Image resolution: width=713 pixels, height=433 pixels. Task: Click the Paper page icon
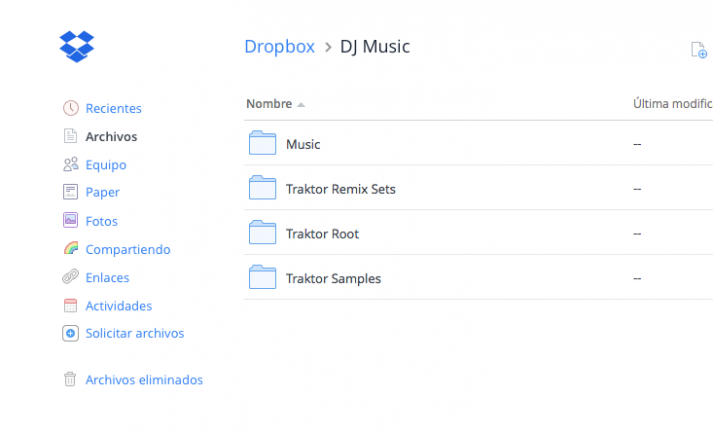[x=70, y=192]
